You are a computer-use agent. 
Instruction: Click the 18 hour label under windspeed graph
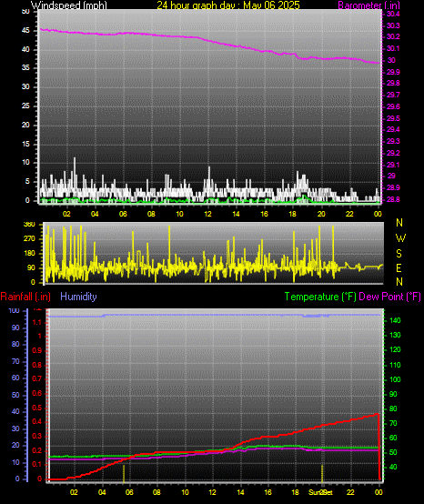(x=293, y=214)
